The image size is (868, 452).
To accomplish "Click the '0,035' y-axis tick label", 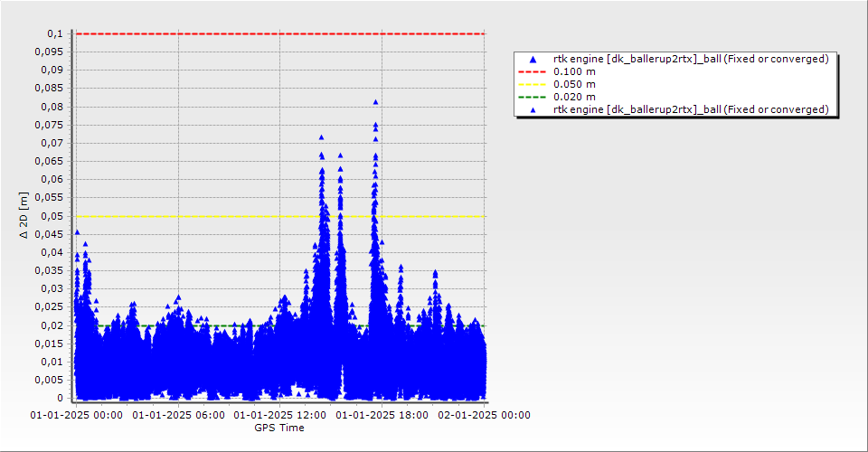I will pyautogui.click(x=49, y=270).
